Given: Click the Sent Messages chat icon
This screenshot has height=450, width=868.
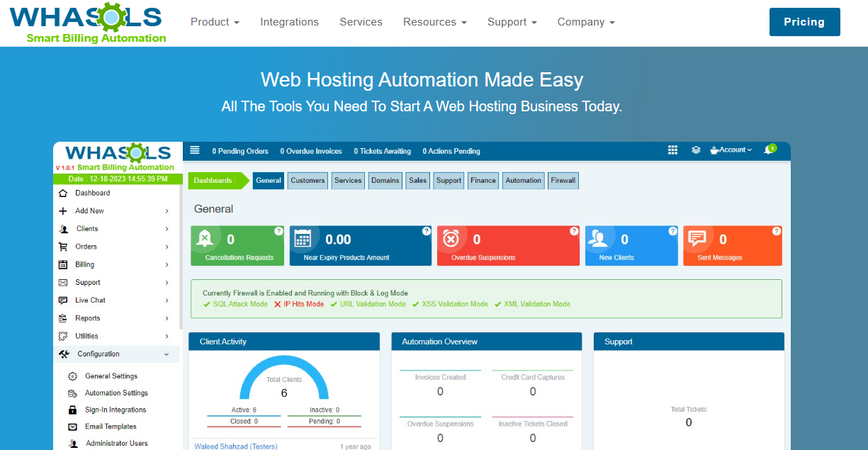Looking at the screenshot, I should (x=697, y=239).
